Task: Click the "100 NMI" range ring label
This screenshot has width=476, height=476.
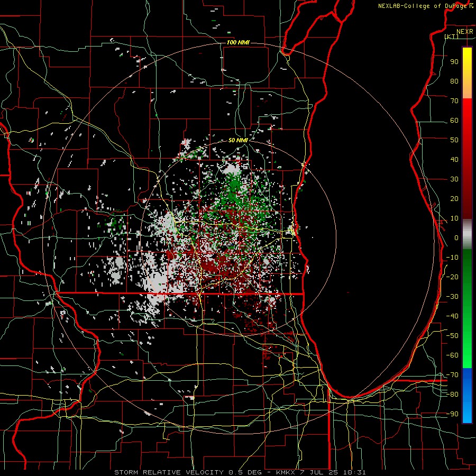Action: click(x=238, y=42)
